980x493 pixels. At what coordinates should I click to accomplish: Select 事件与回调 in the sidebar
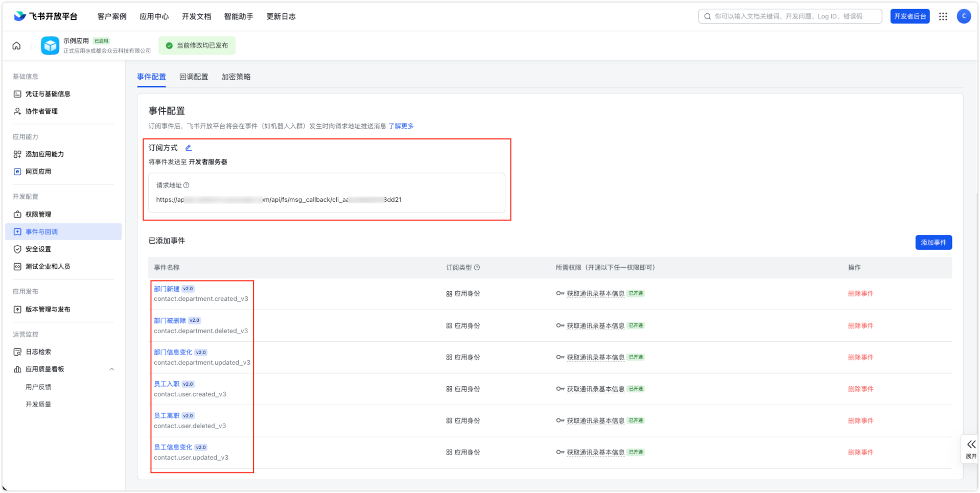(x=63, y=232)
